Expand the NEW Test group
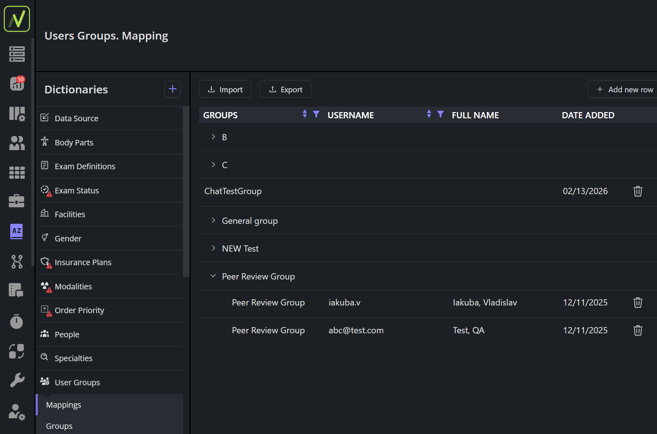Viewport: 657px width, 434px height. 213,248
